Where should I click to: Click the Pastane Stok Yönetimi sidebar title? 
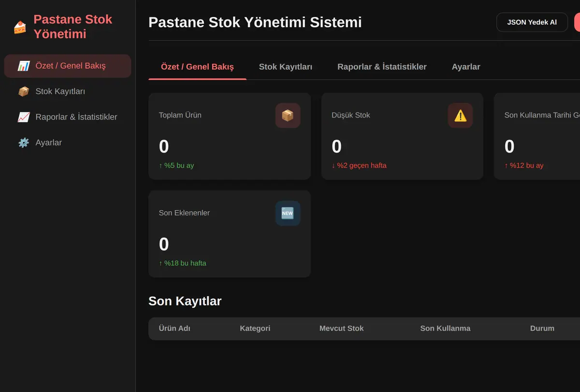pos(73,27)
